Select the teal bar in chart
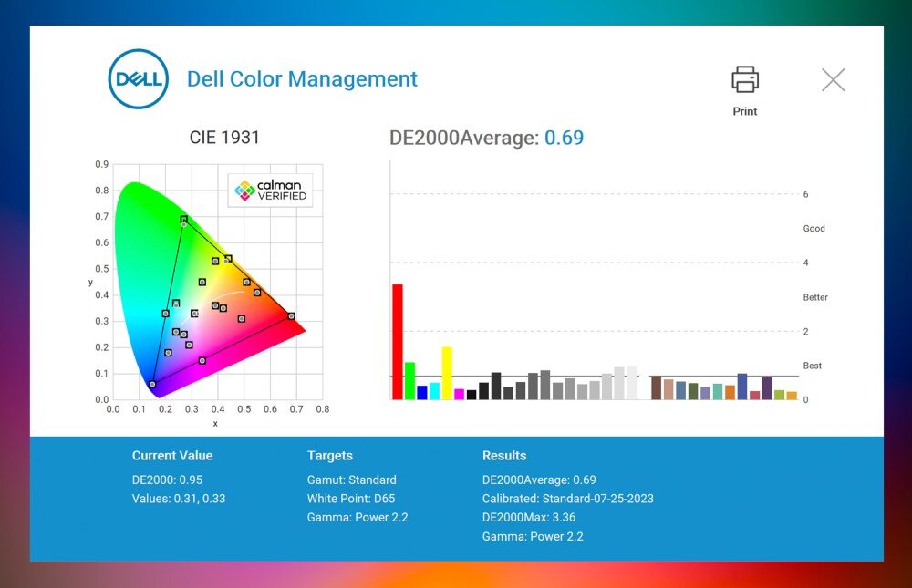This screenshot has width=912, height=588. point(718,391)
